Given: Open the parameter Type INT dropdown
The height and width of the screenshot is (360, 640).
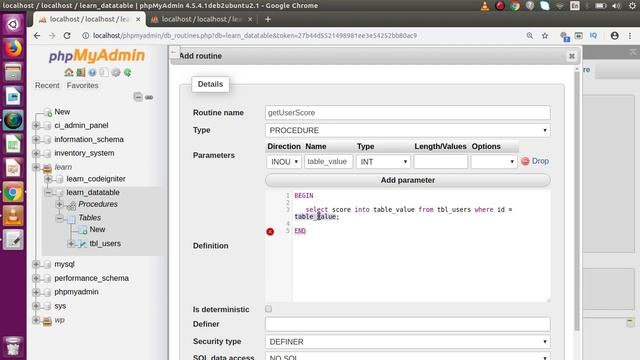Looking at the screenshot, I should coord(383,162).
